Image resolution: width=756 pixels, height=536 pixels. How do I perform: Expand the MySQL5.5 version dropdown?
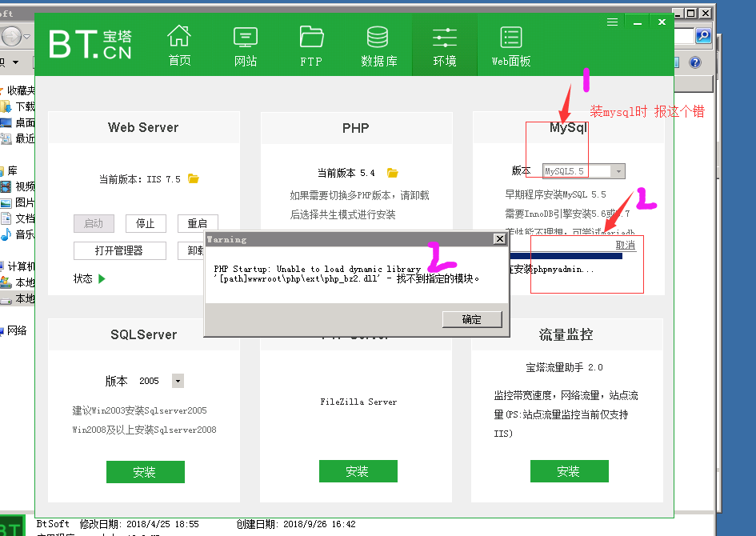[x=618, y=171]
